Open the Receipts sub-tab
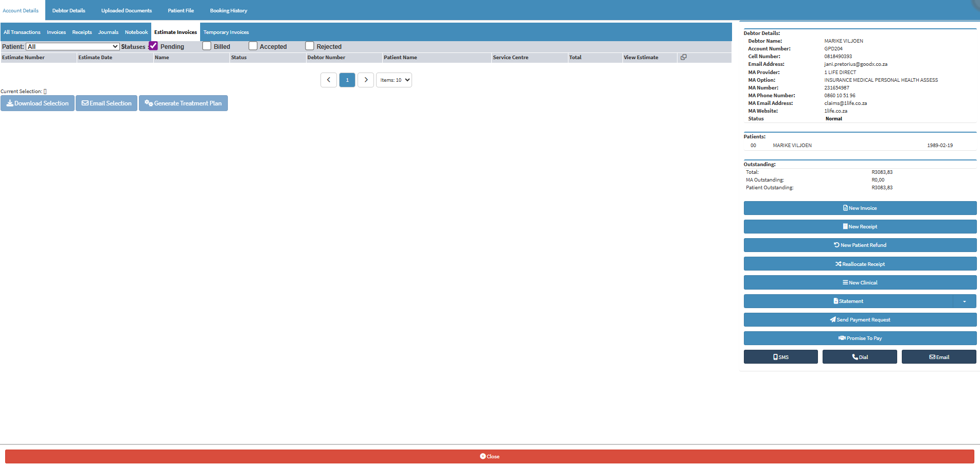 [x=82, y=32]
